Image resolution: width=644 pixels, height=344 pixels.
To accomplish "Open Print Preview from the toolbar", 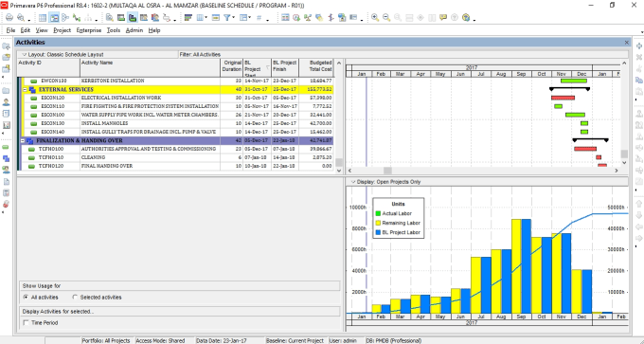I will [x=21, y=18].
